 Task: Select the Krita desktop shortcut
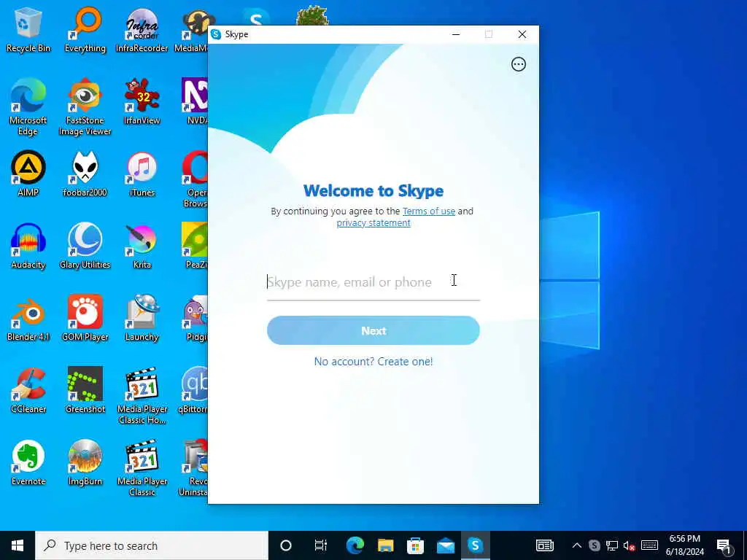pos(142,246)
